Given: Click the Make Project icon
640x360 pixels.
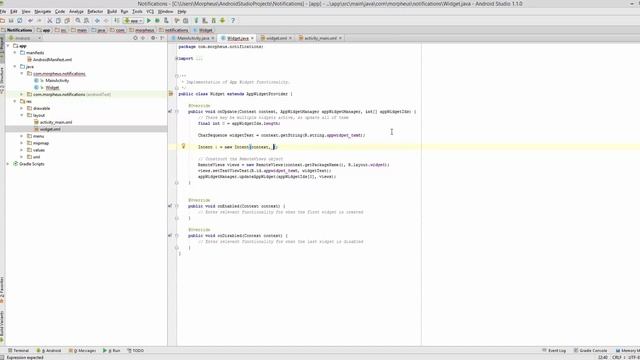Looking at the screenshot, I should pyautogui.click(x=117, y=20).
